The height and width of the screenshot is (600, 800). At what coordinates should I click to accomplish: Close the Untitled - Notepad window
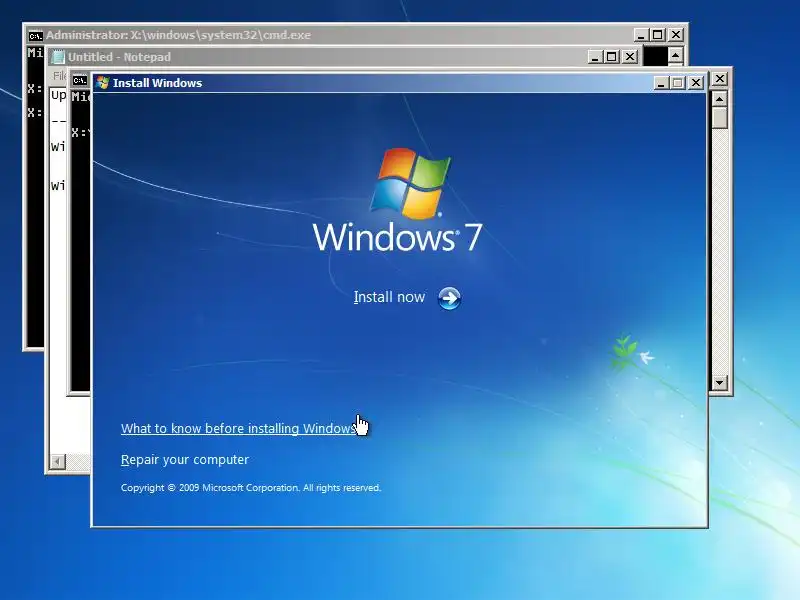pyautogui.click(x=630, y=57)
